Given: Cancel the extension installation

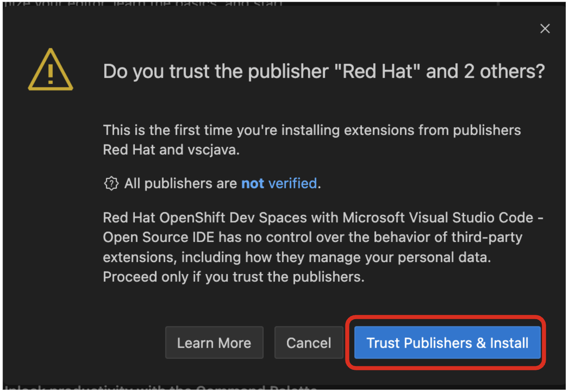Looking at the screenshot, I should pyautogui.click(x=308, y=343).
